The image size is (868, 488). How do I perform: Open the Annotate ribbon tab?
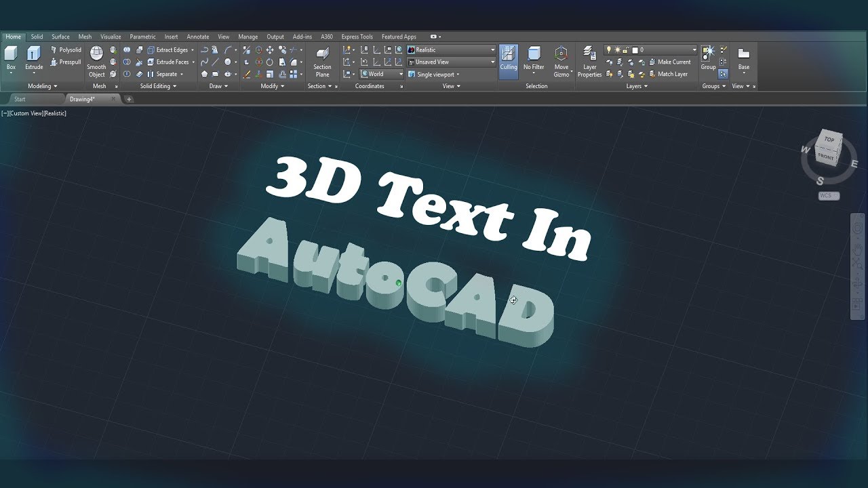pyautogui.click(x=198, y=37)
